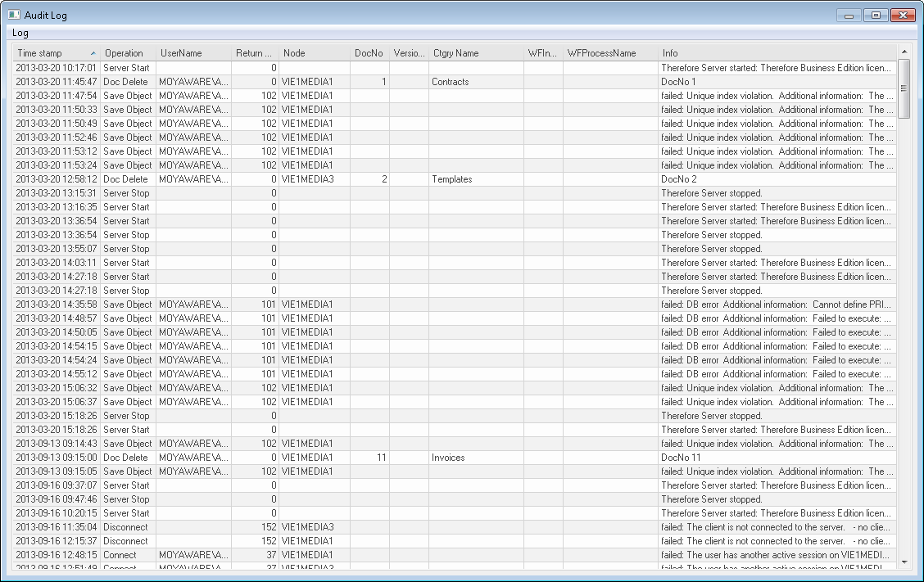Sort by the Node column header
The image size is (924, 582).
pos(294,53)
